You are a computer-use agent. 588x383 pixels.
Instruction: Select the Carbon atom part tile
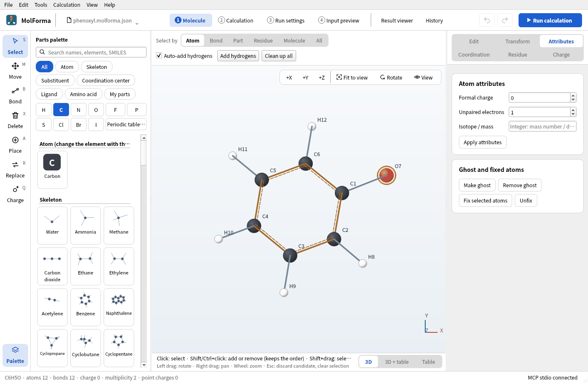tap(52, 169)
